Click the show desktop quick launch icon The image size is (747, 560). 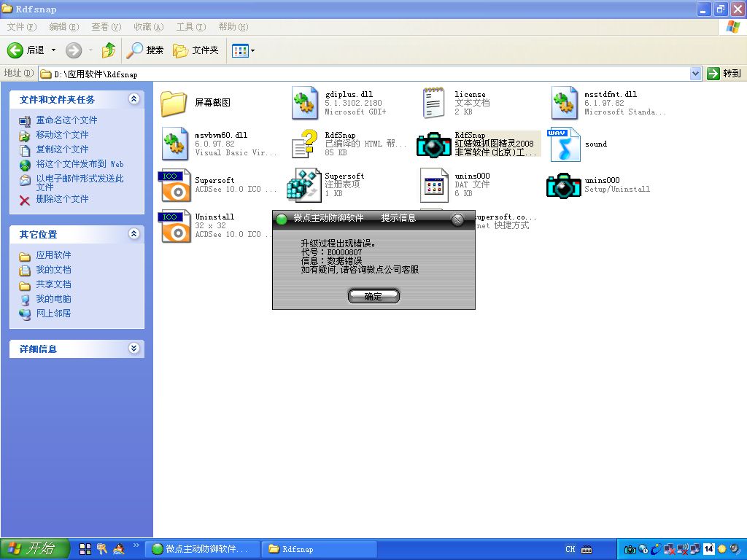tap(85, 549)
